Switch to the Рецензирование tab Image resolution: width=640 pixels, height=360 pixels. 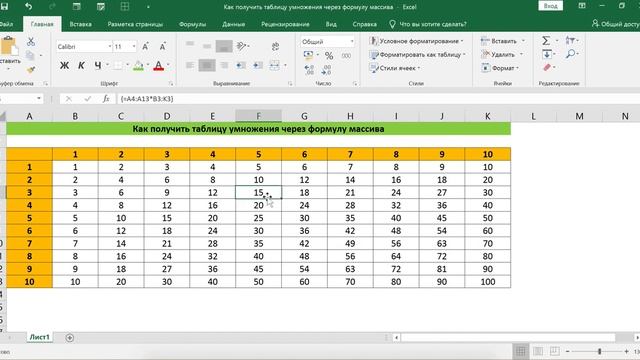coord(285,24)
